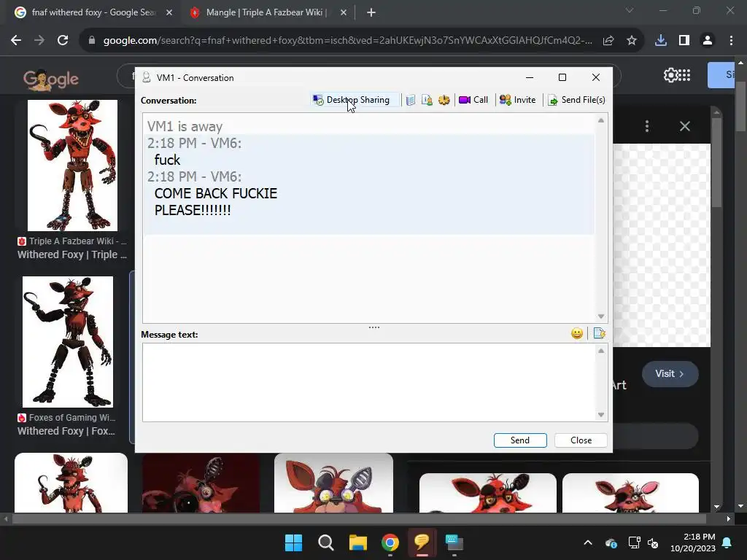This screenshot has width=747, height=560.
Task: Click the share page icon in address bar
Action: coord(608,41)
